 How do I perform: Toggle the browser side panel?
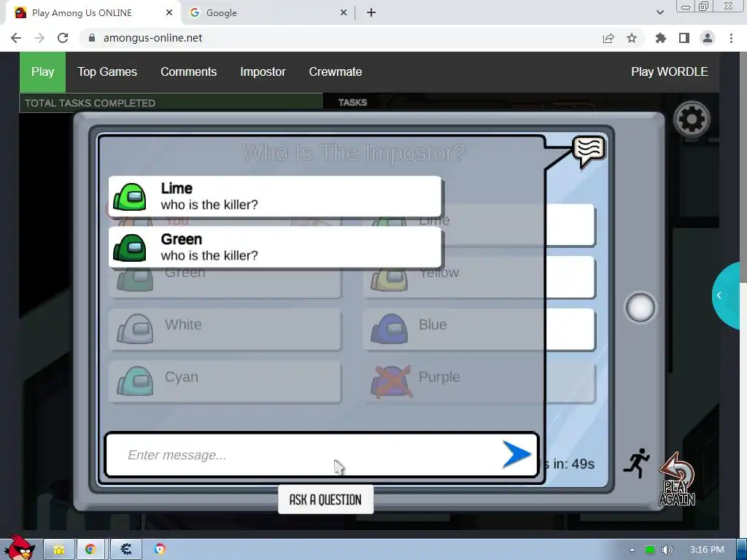(684, 38)
